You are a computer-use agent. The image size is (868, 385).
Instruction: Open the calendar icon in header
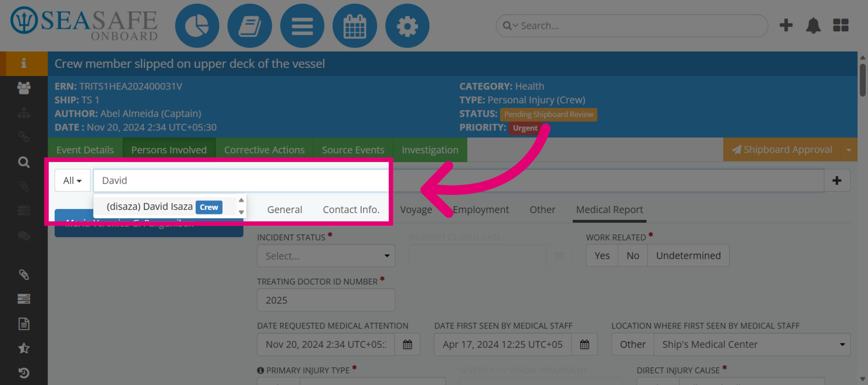tap(355, 26)
